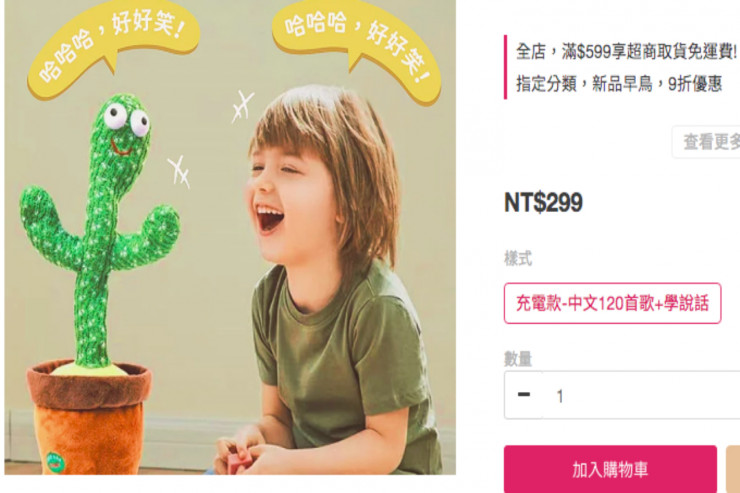740x493 pixels.
Task: Open the 滿$599享超商取貨免運費 promotion
Action: pyautogui.click(x=626, y=51)
